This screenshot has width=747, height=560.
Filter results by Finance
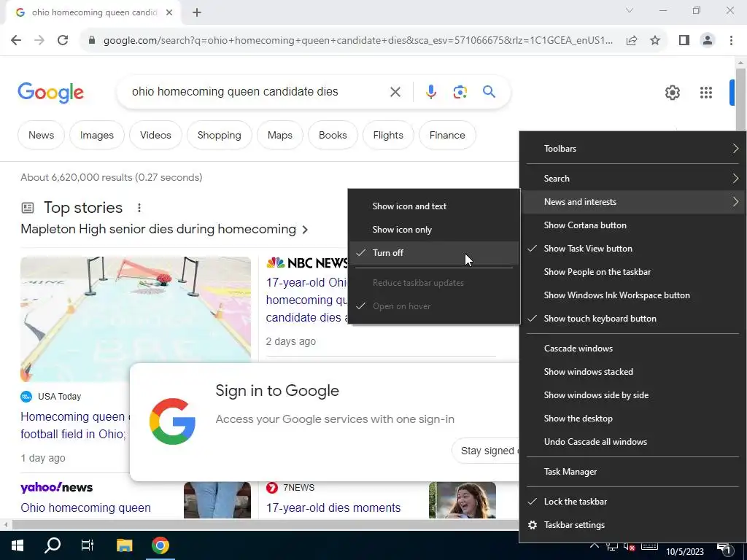tap(447, 135)
